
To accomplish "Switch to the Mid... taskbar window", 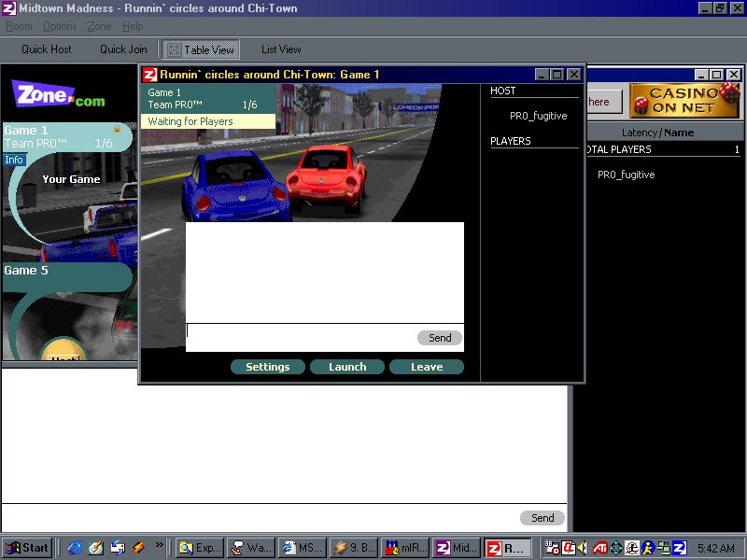I will click(458, 548).
